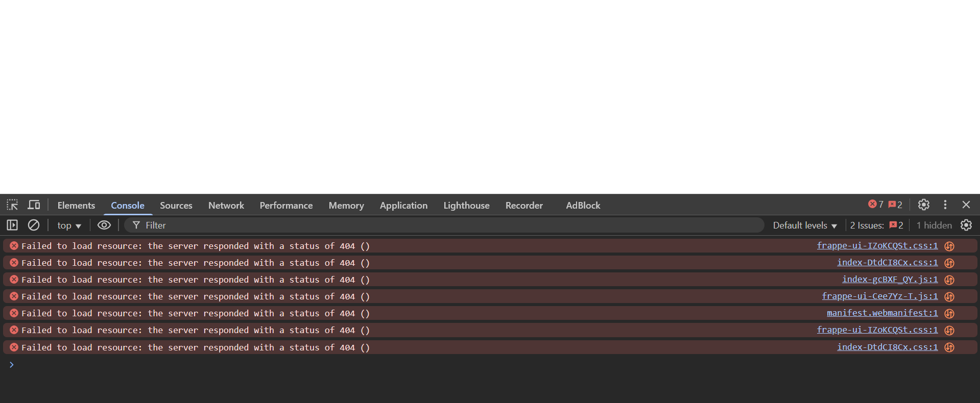The width and height of the screenshot is (980, 403).
Task: Open the manifest.webmanifest:1 source link
Action: pyautogui.click(x=882, y=313)
